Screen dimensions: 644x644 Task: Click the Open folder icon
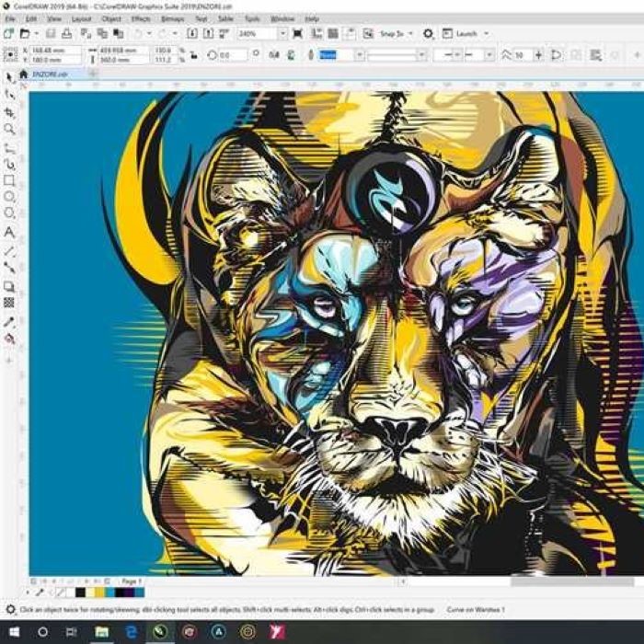[x=25, y=34]
